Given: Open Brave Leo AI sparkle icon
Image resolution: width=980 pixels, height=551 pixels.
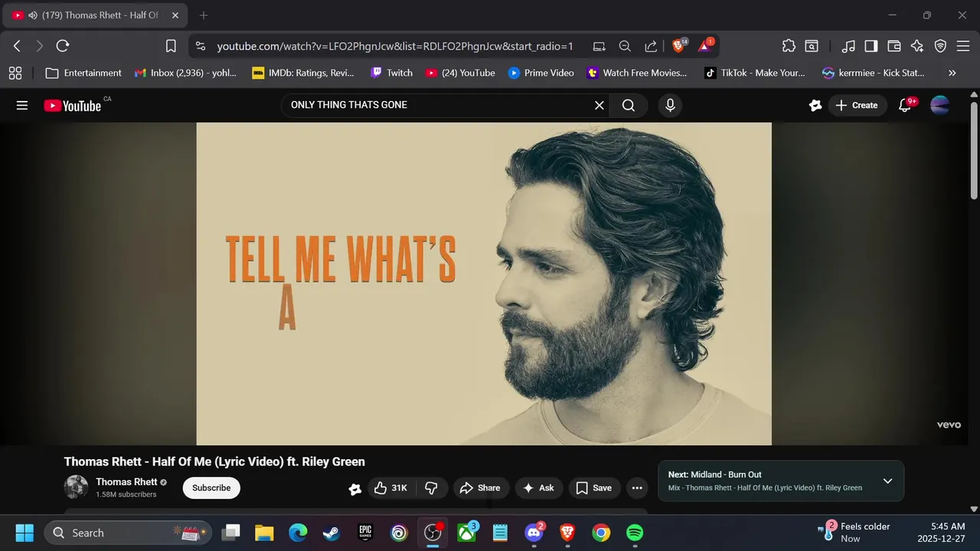Looking at the screenshot, I should point(917,46).
